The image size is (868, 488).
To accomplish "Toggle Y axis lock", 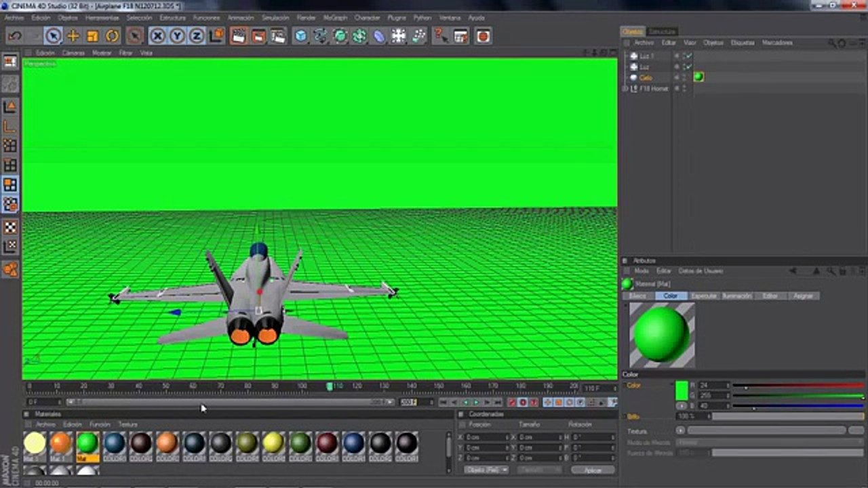I will (x=177, y=36).
